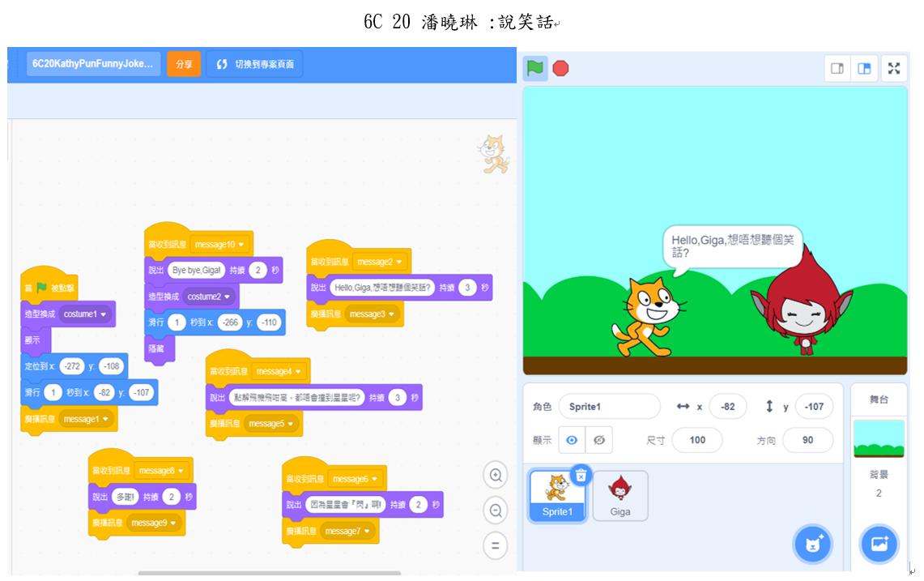The width and height of the screenshot is (924, 581).
Task: Click 切換到專案頁面 see project page button
Action: 254,64
